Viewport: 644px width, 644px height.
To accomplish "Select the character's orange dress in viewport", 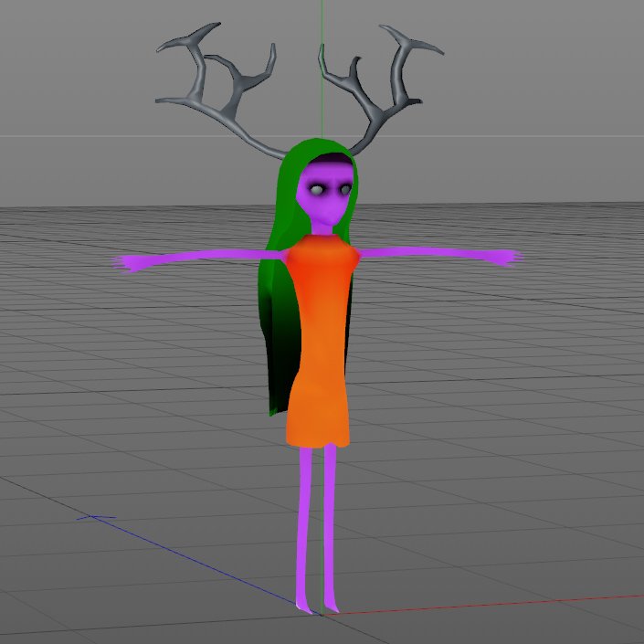I will pyautogui.click(x=322, y=341).
